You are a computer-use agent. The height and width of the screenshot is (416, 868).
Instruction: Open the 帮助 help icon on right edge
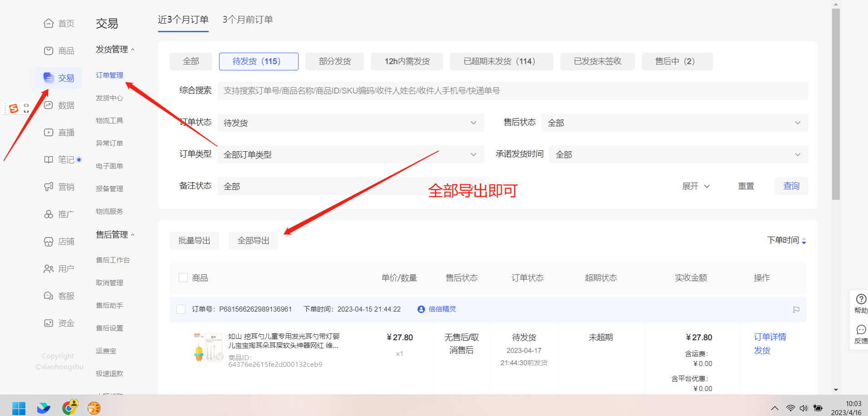point(861,299)
